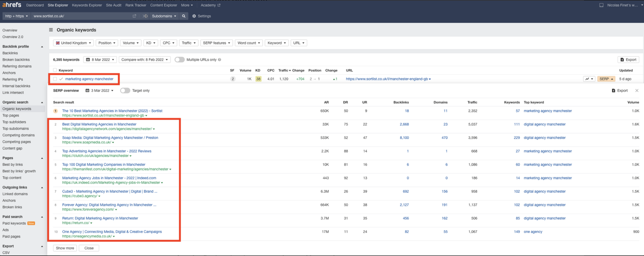Click the notifications icon in top bar
This screenshot has width=644, height=256.
tap(601, 5)
